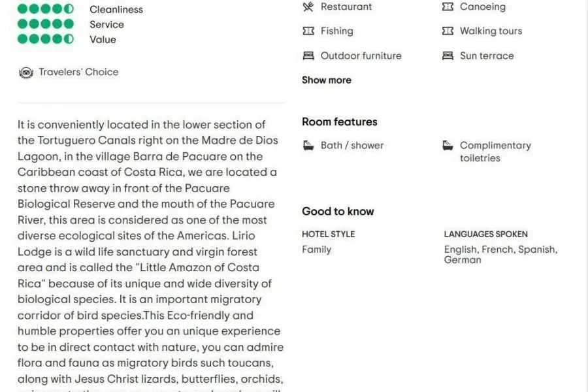Click the Complimentary toiletries icon

(448, 145)
